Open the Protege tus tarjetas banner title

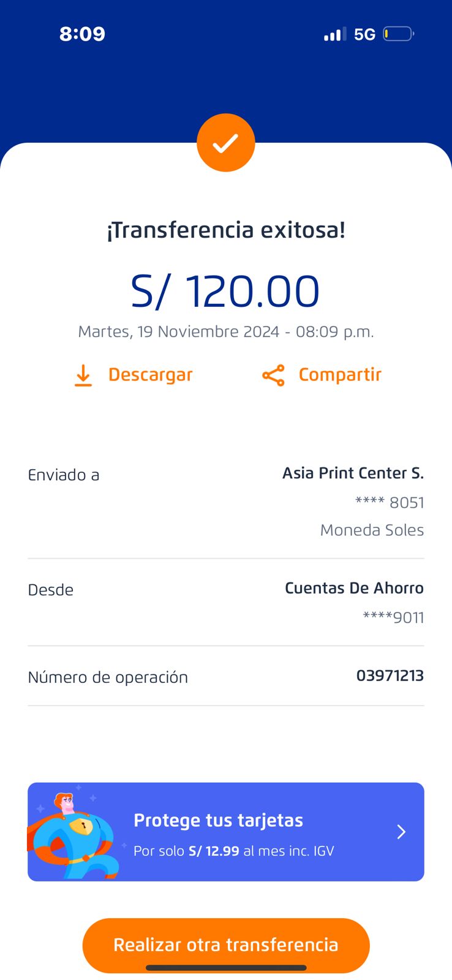218,820
